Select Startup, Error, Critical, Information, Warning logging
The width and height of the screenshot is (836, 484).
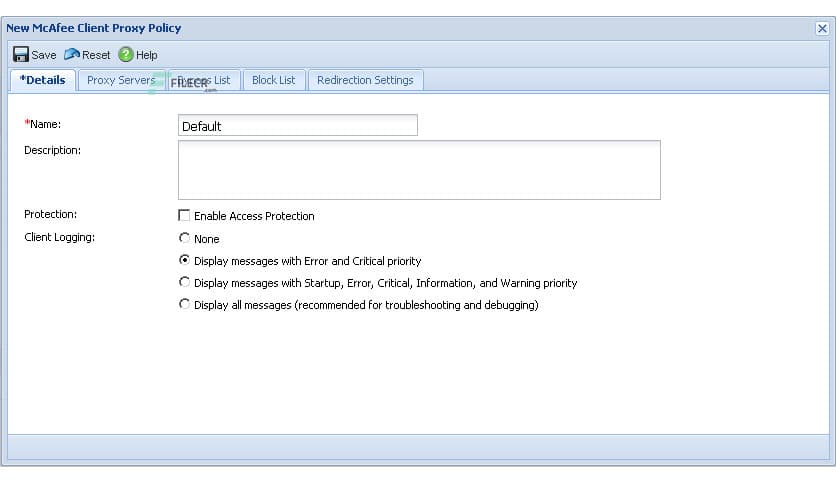pos(184,283)
